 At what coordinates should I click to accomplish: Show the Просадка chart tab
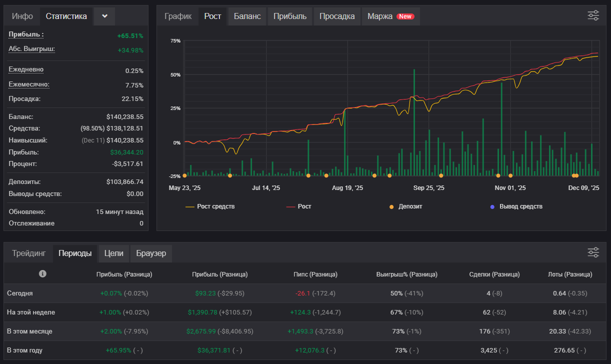pos(337,16)
